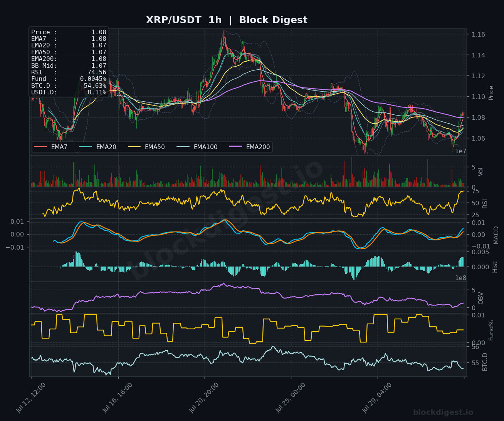This screenshot has width=504, height=421.
Task: Select the EMA20 legend entry
Action: point(97,147)
